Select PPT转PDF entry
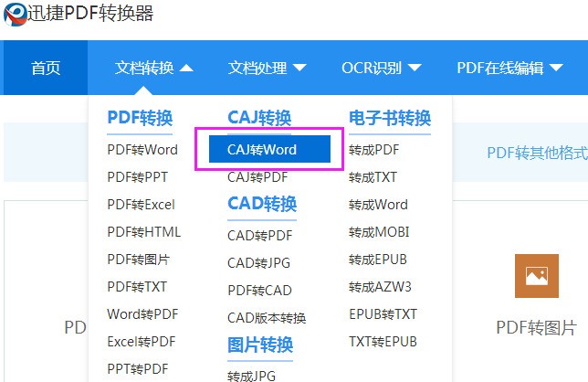Image resolution: width=588 pixels, height=382 pixels. click(138, 369)
